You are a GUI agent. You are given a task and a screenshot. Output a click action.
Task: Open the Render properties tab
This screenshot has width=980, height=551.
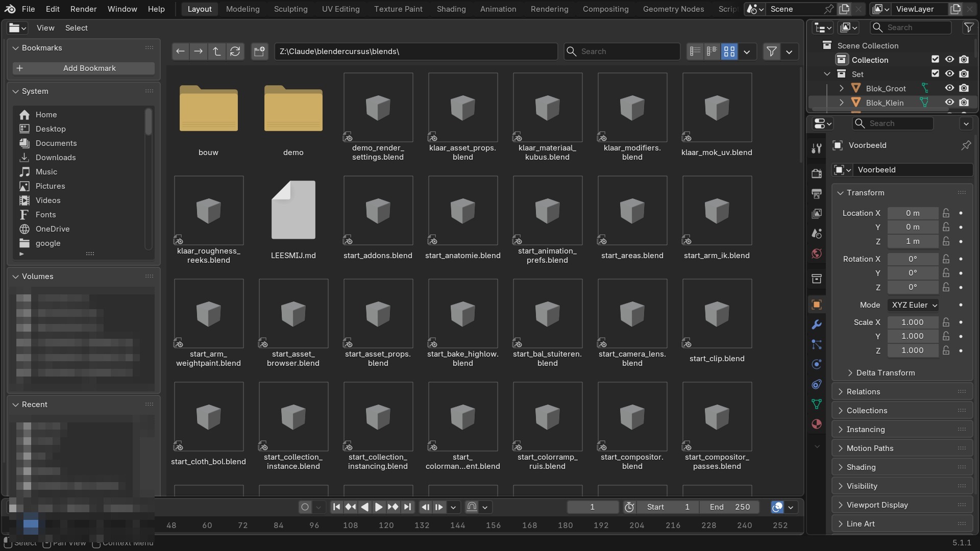817,173
